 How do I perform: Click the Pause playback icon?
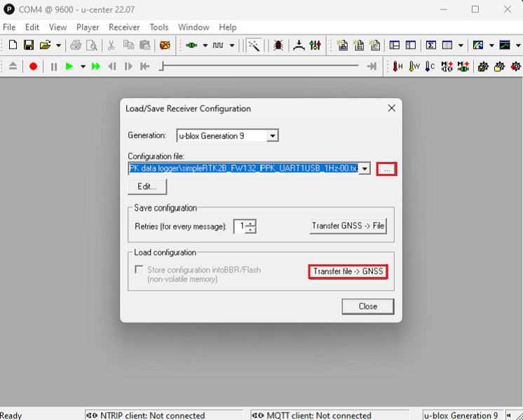[54, 67]
